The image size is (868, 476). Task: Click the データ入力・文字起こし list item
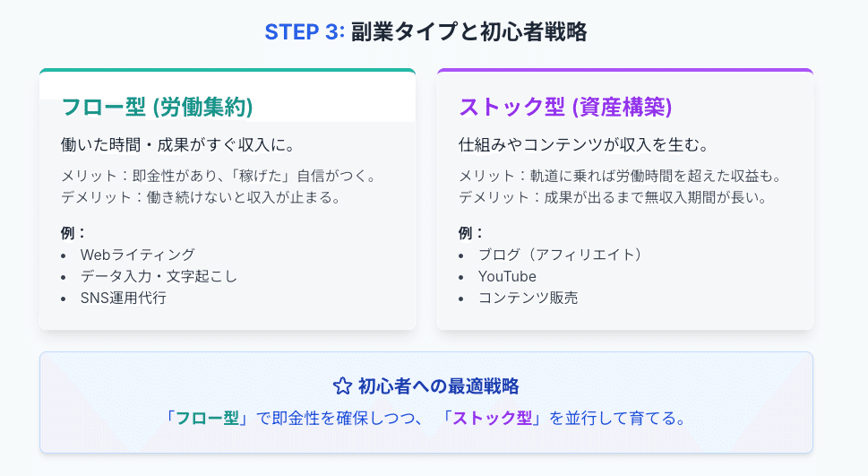(159, 276)
